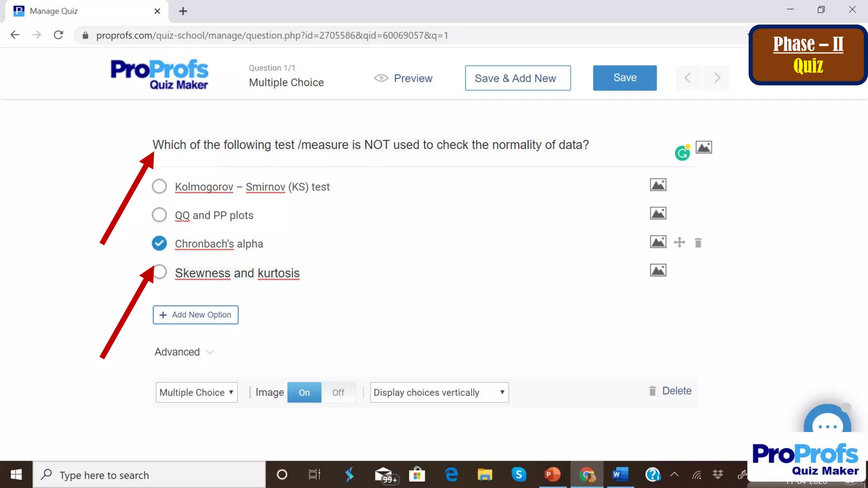Open the Grammarly icon in question field
This screenshot has width=868, height=488.
682,152
